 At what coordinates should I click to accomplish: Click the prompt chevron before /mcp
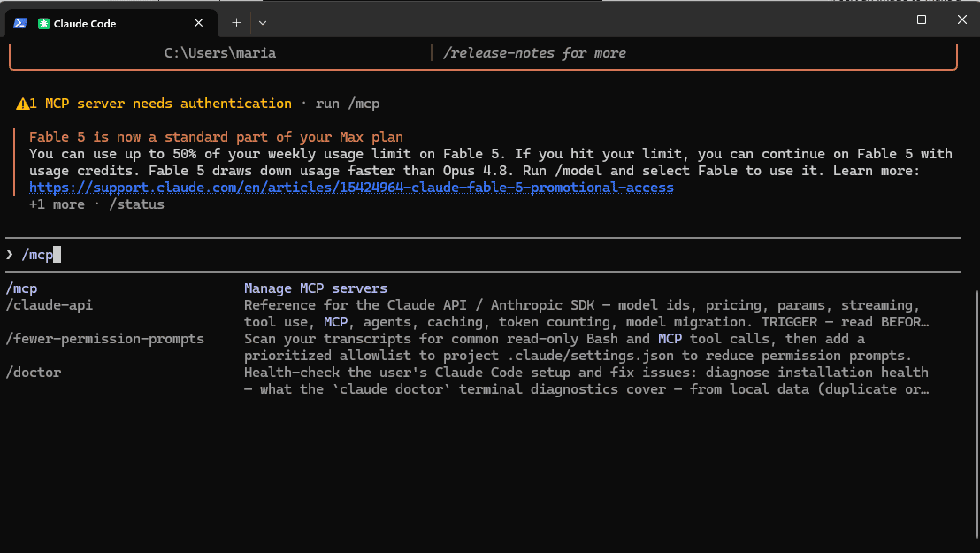10,255
